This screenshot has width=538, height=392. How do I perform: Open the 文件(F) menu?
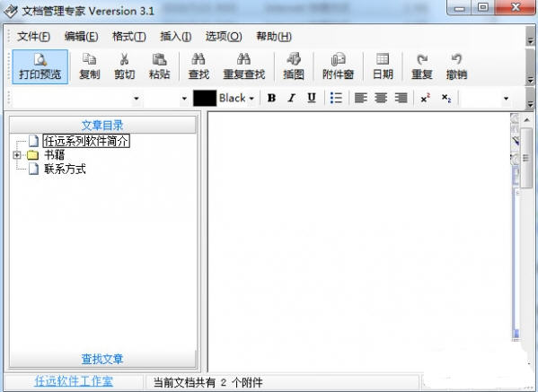coord(33,36)
